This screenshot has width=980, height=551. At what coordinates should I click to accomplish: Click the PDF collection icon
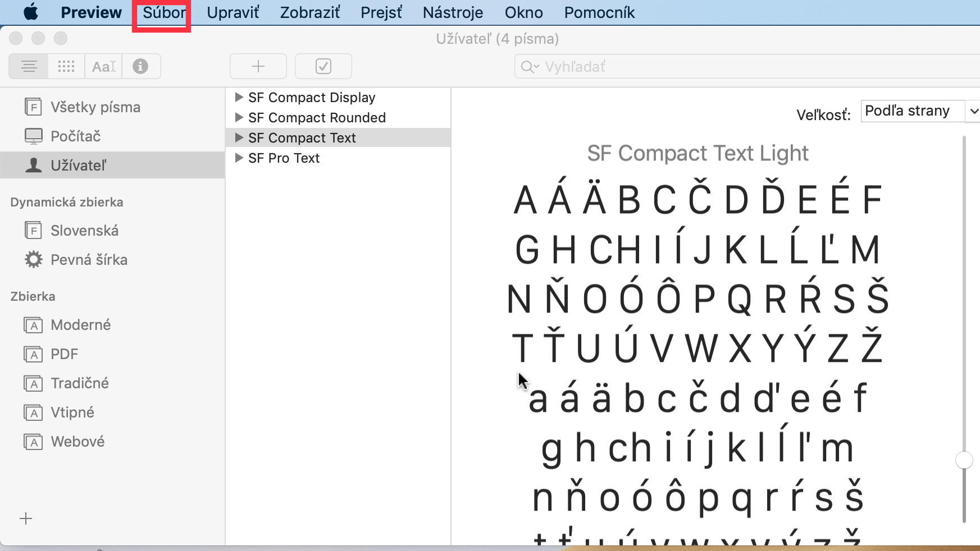coord(33,354)
